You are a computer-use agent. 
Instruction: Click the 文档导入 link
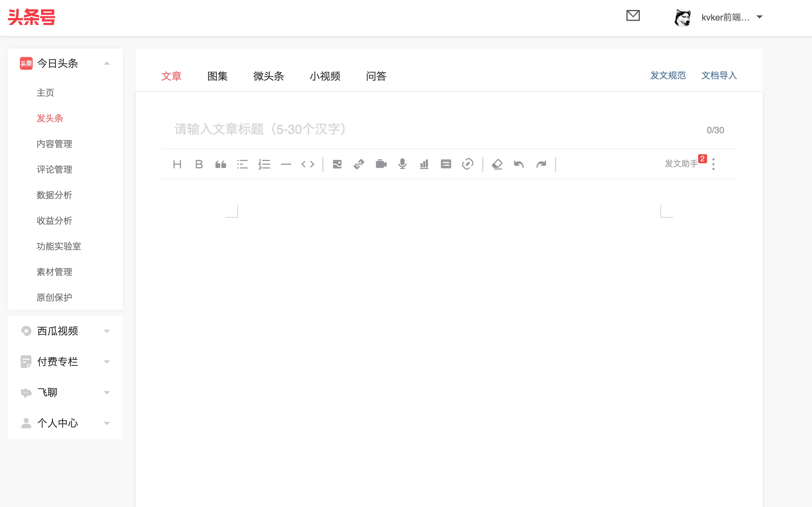[719, 76]
